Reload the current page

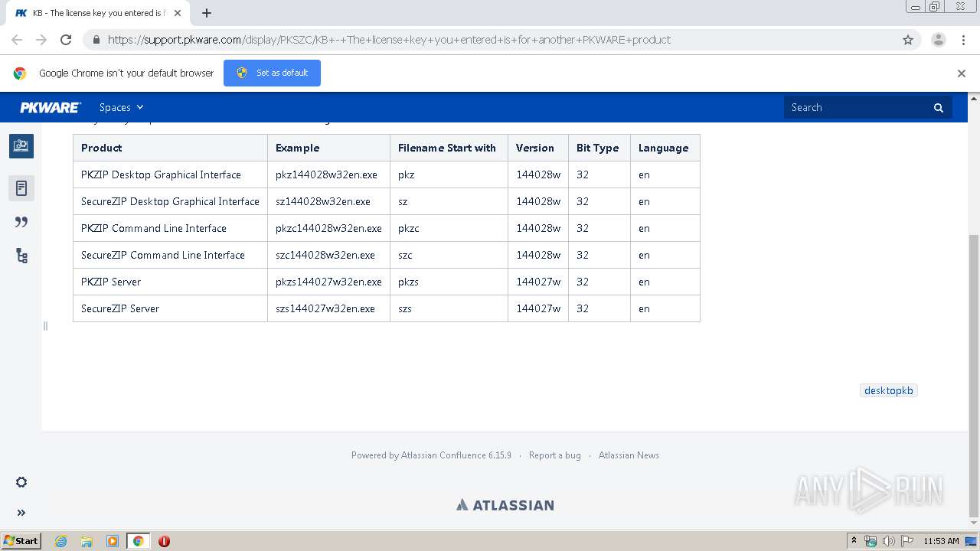[66, 40]
